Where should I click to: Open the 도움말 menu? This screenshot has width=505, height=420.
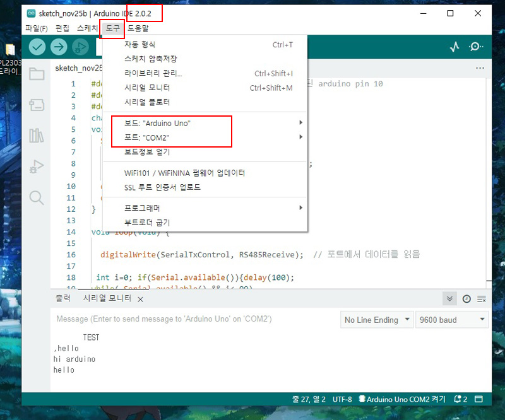(x=138, y=28)
